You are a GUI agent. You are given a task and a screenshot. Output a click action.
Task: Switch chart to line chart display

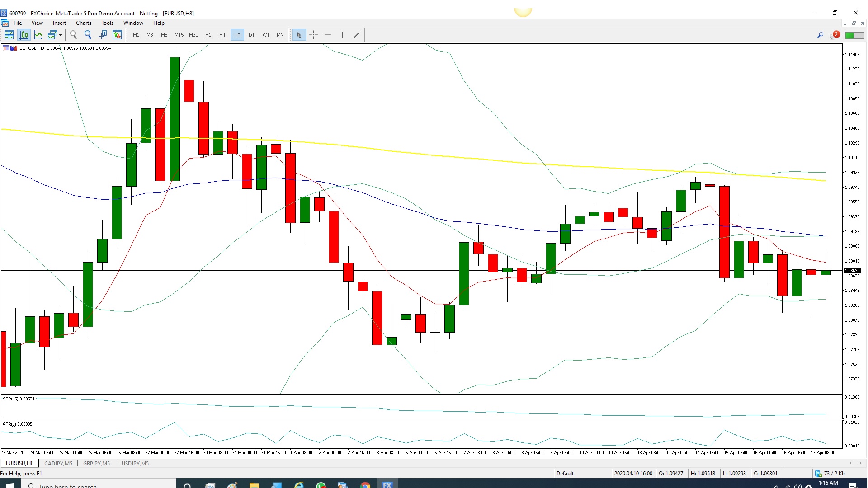[x=38, y=35]
